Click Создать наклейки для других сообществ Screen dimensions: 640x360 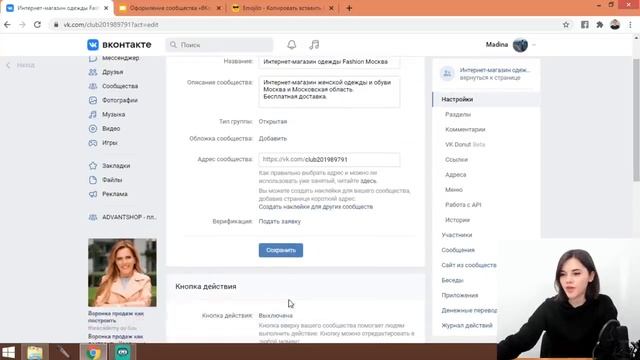click(x=316, y=207)
